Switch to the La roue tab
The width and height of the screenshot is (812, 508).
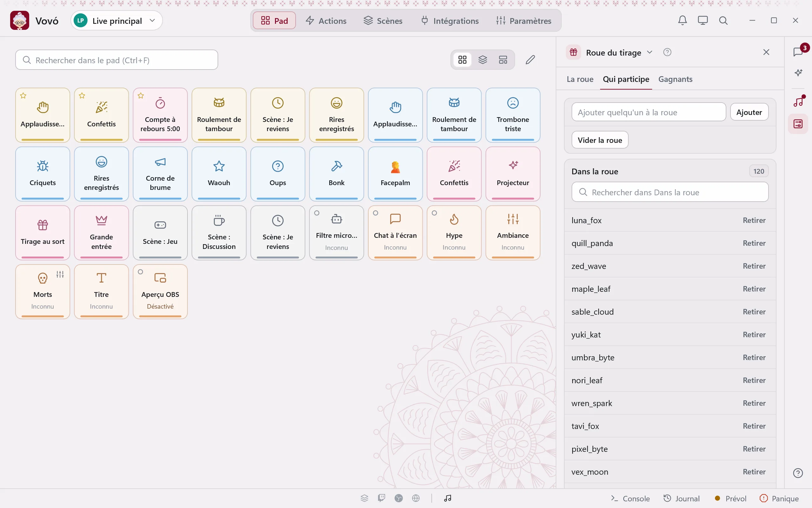point(580,79)
